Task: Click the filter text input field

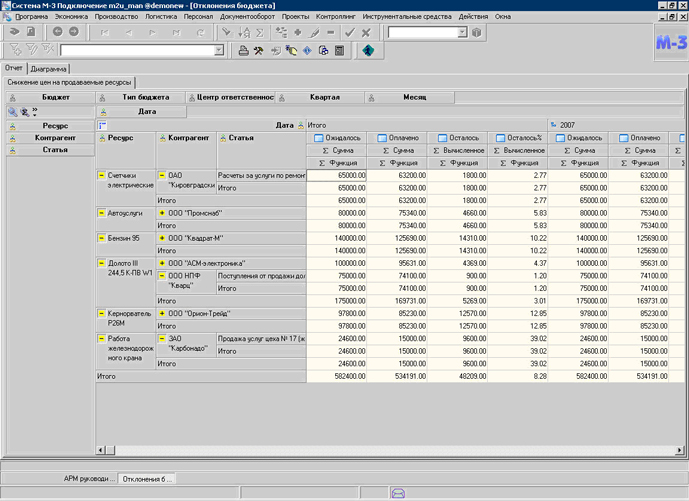Action: (x=138, y=51)
